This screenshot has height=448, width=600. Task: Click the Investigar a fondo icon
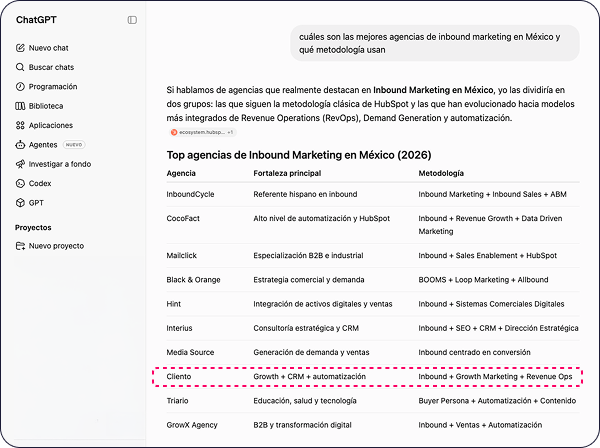pos(20,164)
